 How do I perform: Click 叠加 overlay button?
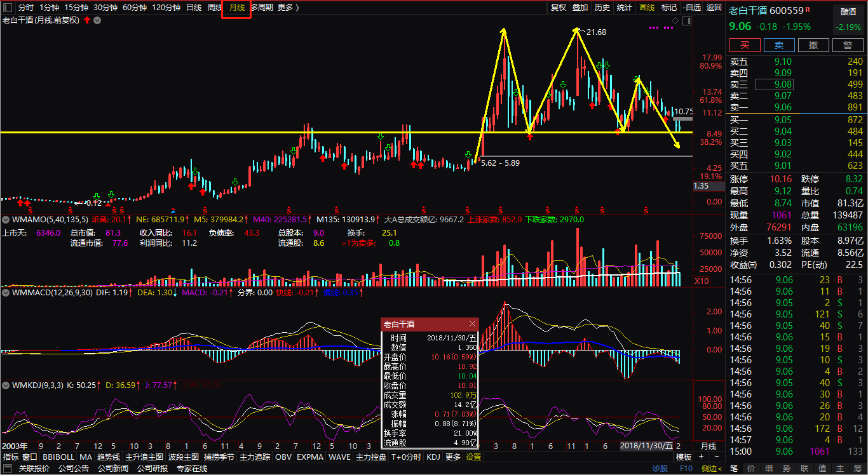coord(580,8)
